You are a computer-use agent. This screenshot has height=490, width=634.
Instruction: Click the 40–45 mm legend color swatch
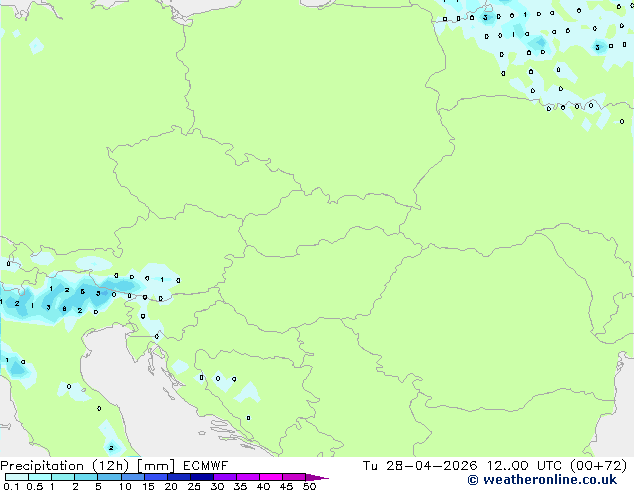tap(270, 477)
